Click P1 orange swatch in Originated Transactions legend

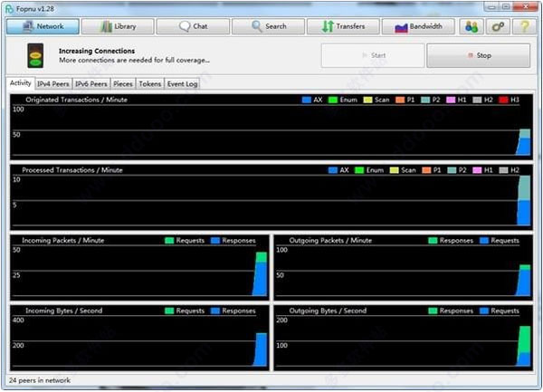coord(400,100)
